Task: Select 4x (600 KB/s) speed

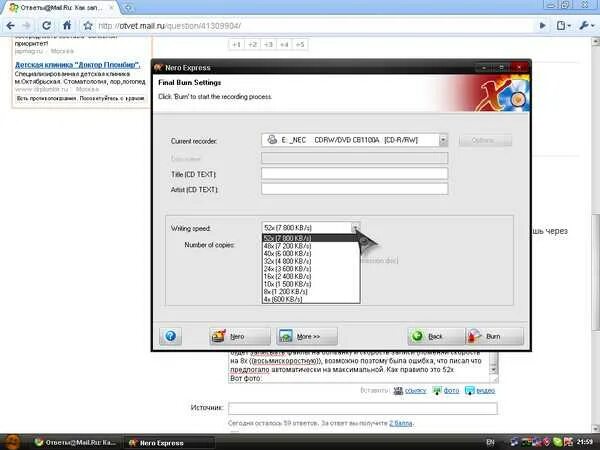Action: tap(311, 299)
